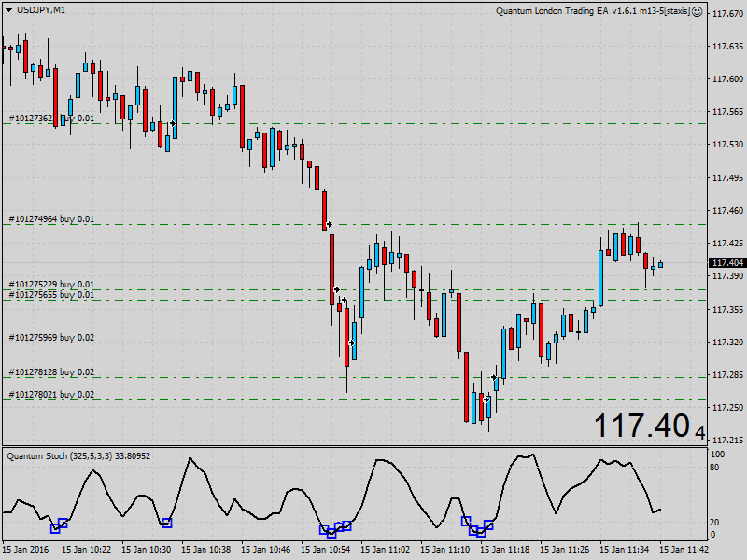This screenshot has width=747, height=560.
Task: Click the large 117.40 price display
Action: click(649, 426)
